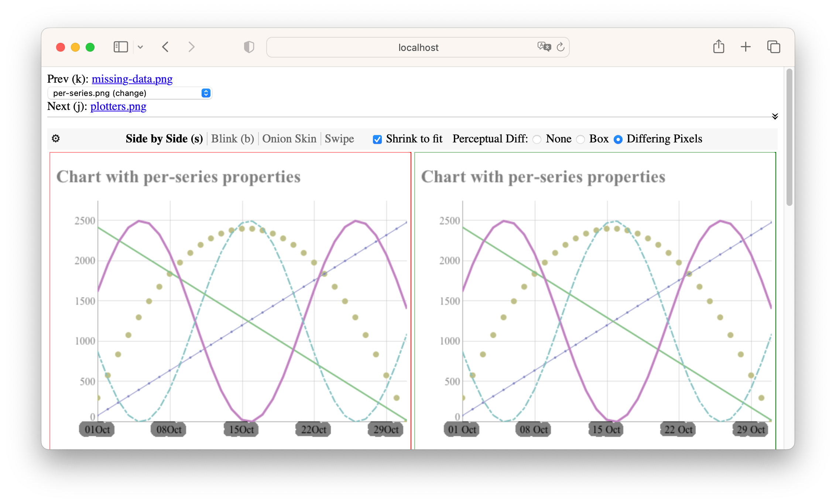Click the Onion Skin comparison mode icon
Viewport: 836px width, 504px height.
point(289,139)
